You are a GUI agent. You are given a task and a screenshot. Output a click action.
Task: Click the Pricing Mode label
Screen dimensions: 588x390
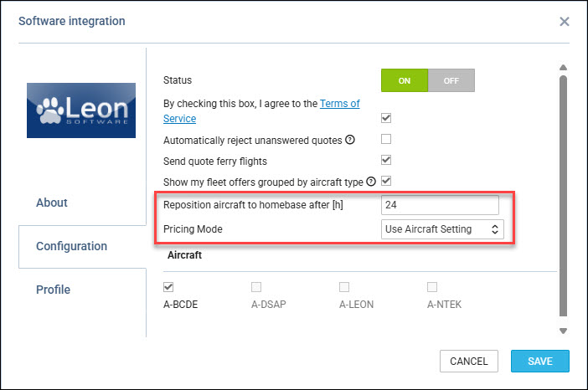tap(193, 229)
